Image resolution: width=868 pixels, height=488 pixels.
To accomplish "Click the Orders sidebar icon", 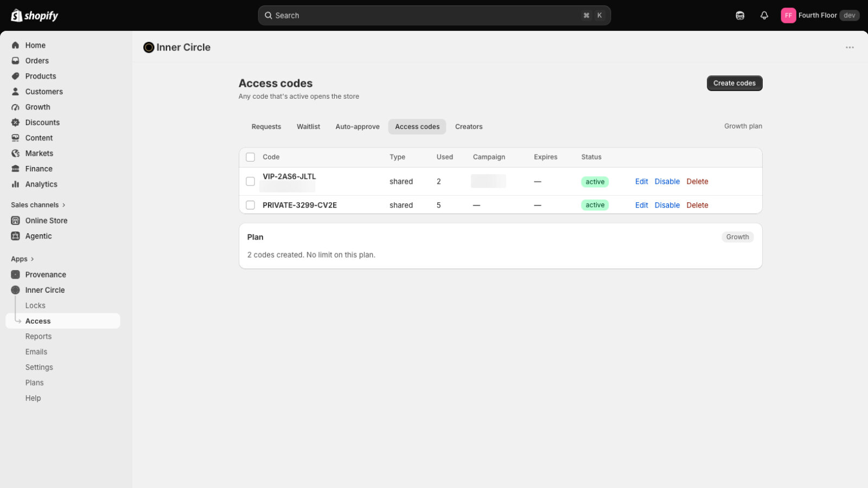I will [15, 61].
